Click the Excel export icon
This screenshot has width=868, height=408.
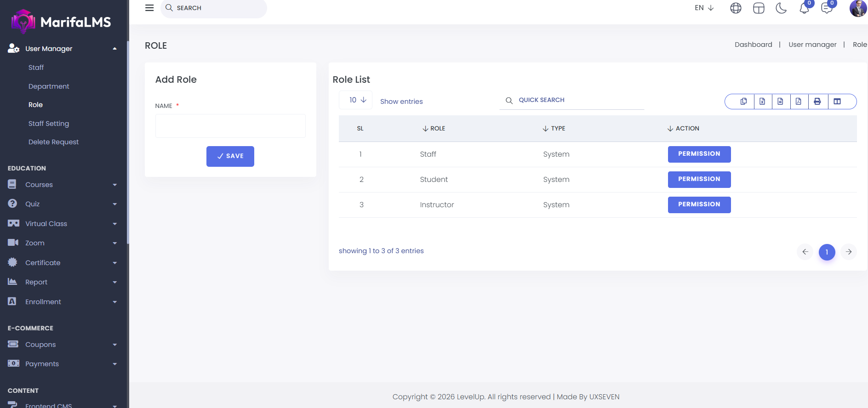pos(762,102)
